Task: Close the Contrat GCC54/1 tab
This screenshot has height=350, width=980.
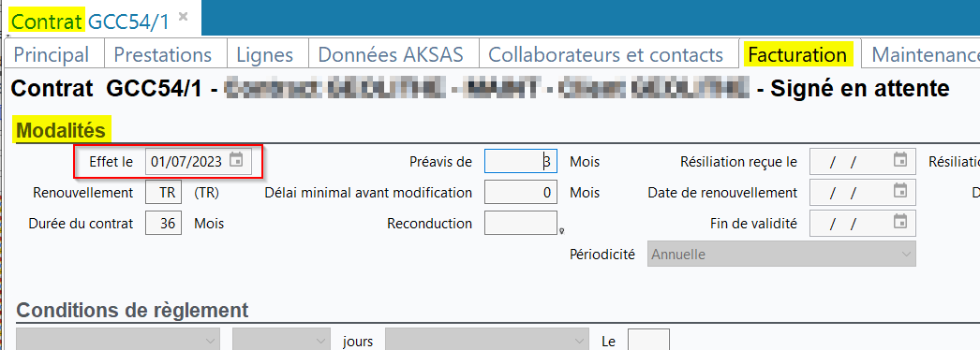Action: click(x=183, y=17)
